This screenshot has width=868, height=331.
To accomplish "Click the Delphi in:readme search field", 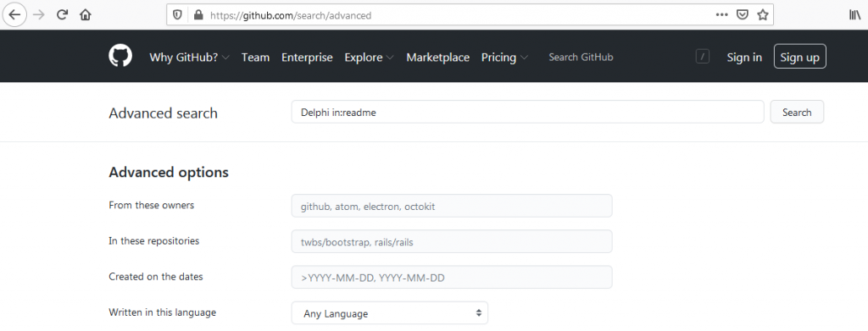I will [x=527, y=113].
